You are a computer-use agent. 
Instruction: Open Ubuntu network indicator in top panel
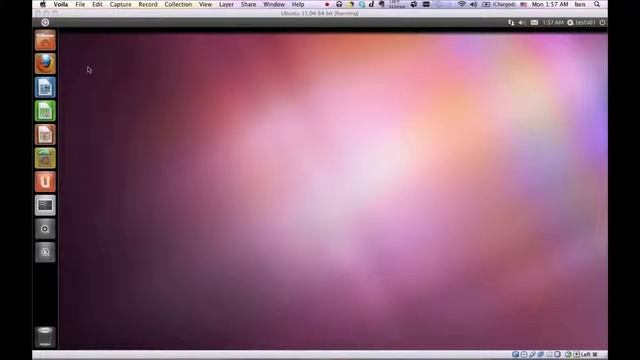(511, 22)
